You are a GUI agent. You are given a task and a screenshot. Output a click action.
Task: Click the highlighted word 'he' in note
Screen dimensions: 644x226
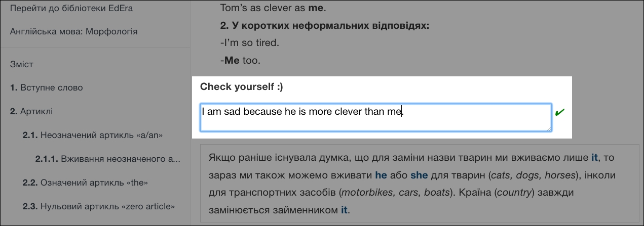tap(381, 176)
